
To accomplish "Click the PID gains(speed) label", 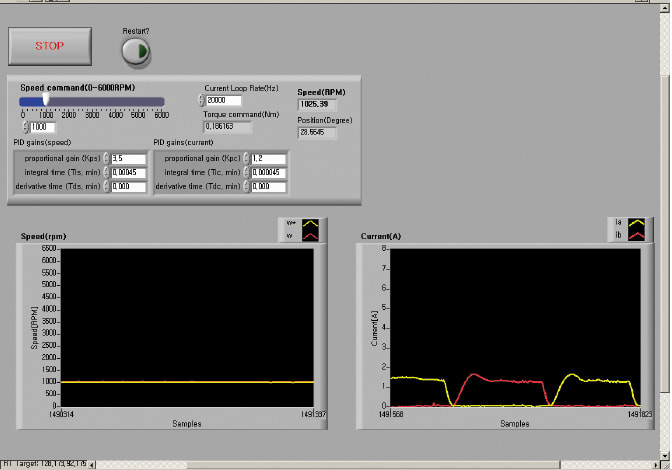I will click(x=42, y=142).
